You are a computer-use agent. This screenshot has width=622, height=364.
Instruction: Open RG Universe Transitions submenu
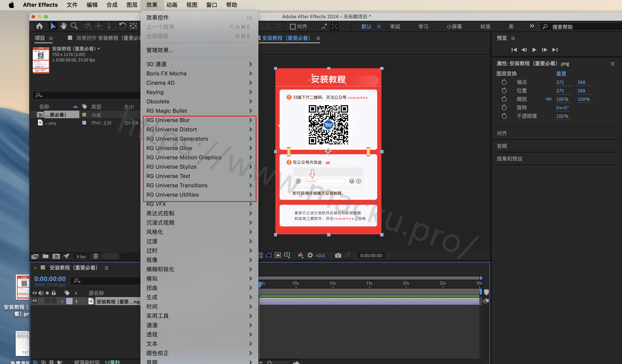199,185
